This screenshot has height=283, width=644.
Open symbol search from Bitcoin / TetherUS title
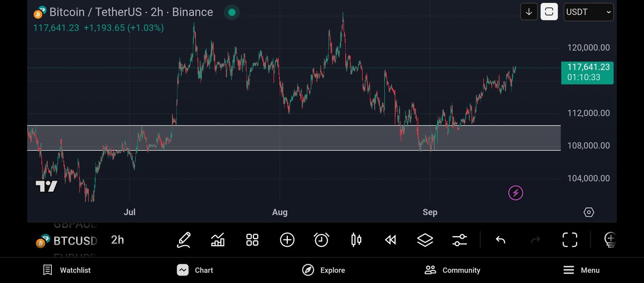pos(131,12)
